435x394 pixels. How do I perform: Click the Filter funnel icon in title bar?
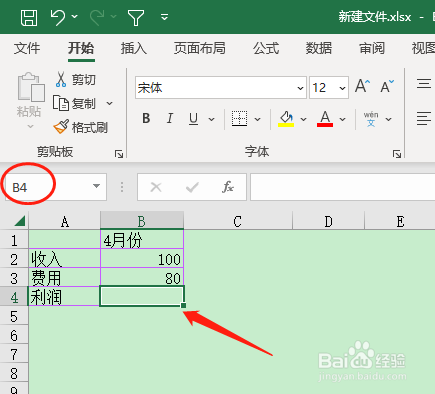136,17
